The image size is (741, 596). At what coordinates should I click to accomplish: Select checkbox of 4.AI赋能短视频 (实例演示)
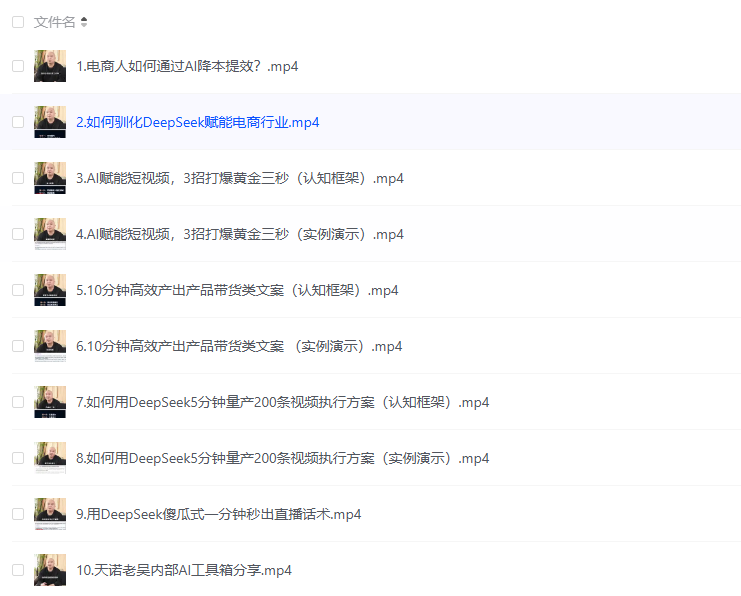(x=18, y=234)
